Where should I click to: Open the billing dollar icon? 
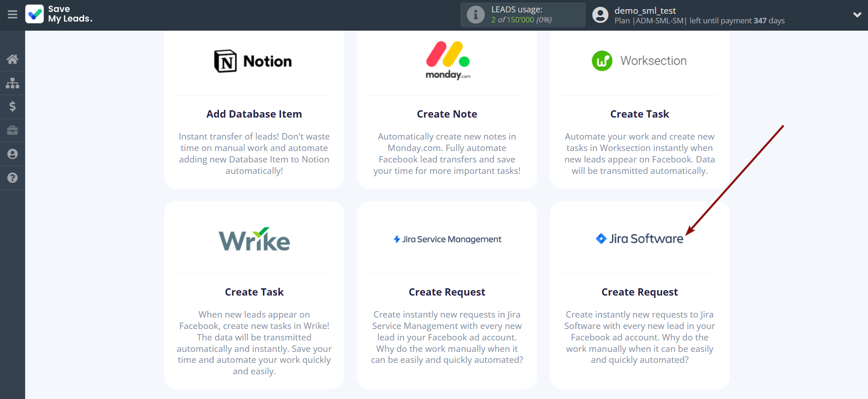(12, 107)
